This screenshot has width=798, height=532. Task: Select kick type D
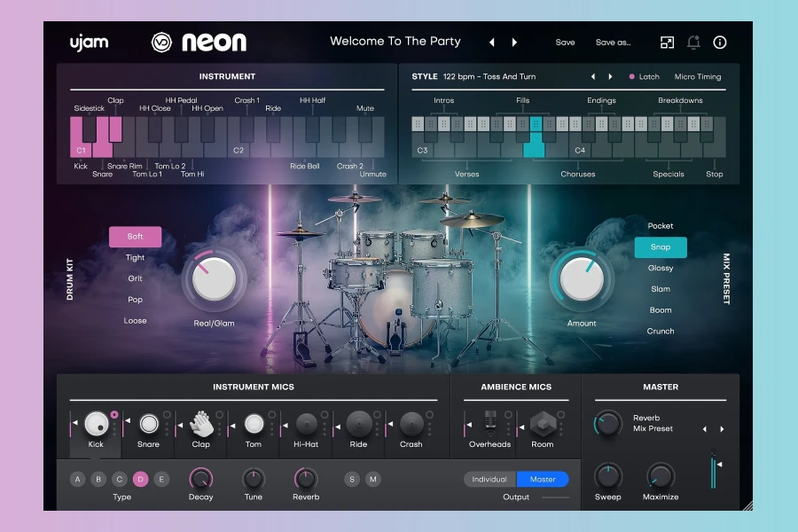(140, 479)
